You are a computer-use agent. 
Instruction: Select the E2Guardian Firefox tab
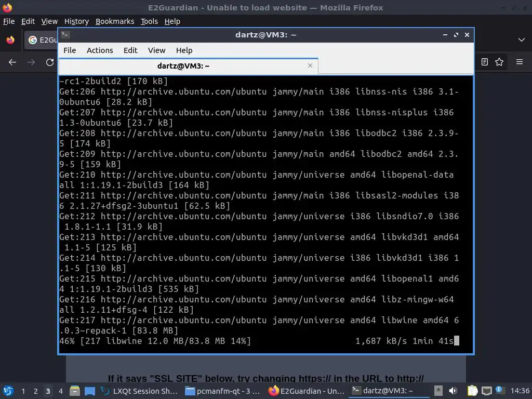(x=42, y=40)
